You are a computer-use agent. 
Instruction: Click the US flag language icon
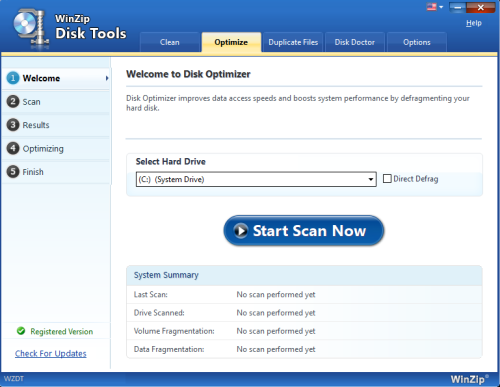click(431, 7)
